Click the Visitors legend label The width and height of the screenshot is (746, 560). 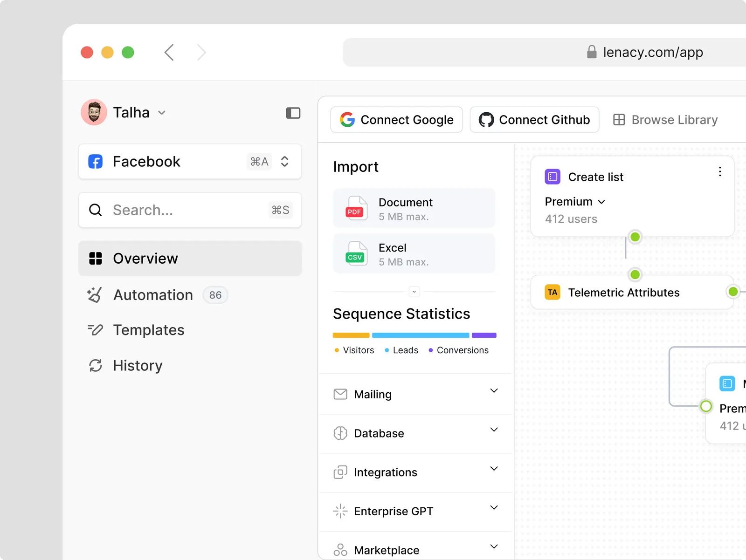(358, 350)
